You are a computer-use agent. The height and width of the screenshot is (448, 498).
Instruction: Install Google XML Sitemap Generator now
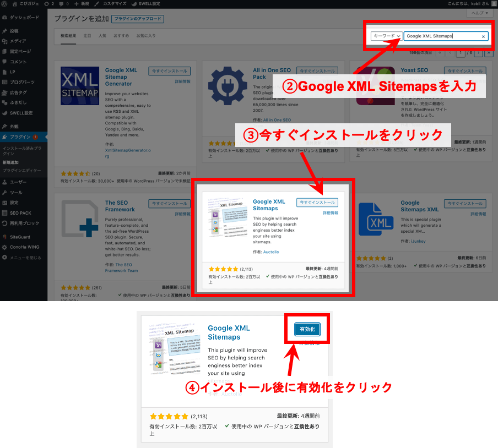coord(169,71)
